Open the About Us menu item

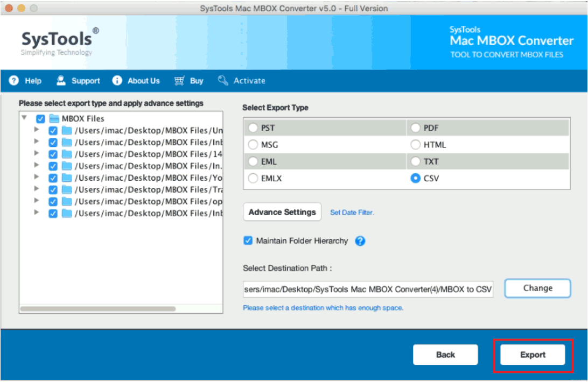click(x=136, y=81)
